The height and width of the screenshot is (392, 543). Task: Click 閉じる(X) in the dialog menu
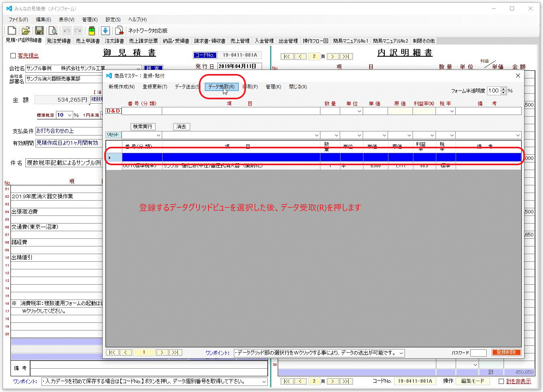tap(298, 86)
